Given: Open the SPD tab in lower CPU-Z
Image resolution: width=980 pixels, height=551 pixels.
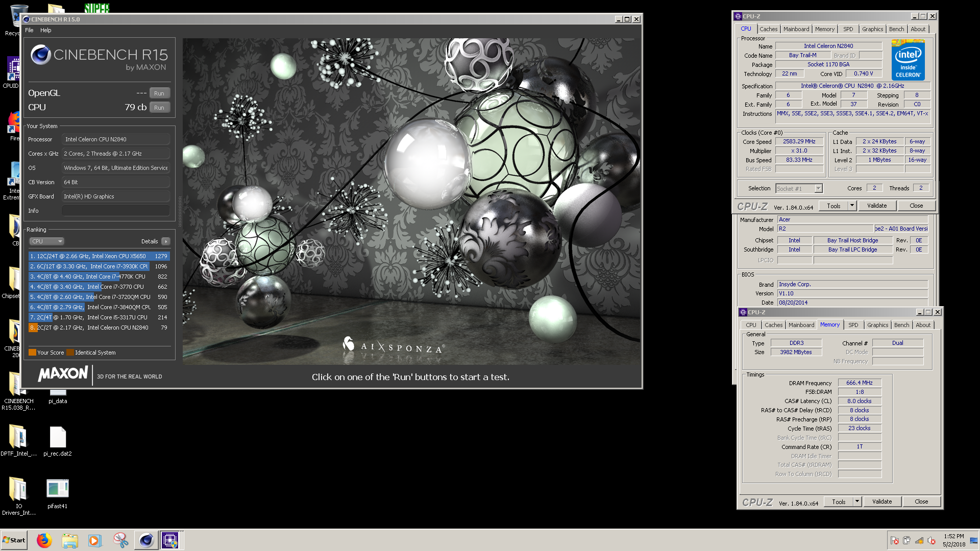Looking at the screenshot, I should [x=853, y=325].
